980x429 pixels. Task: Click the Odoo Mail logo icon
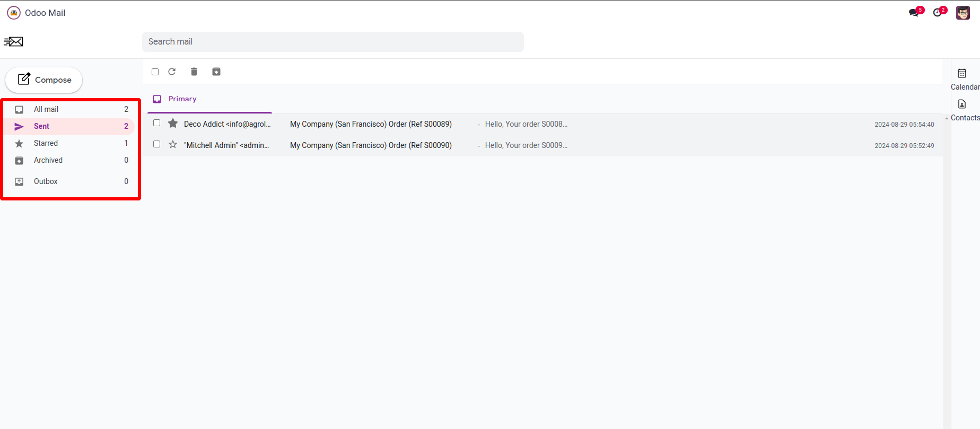pos(14,13)
